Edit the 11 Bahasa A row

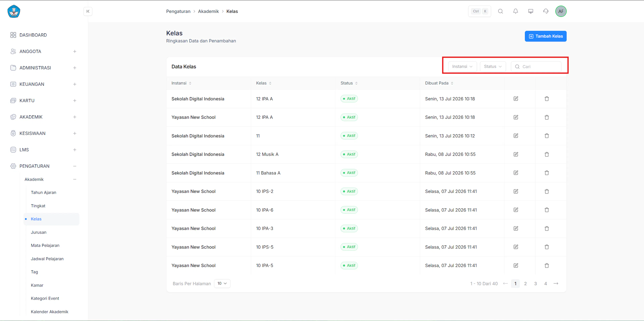[516, 173]
